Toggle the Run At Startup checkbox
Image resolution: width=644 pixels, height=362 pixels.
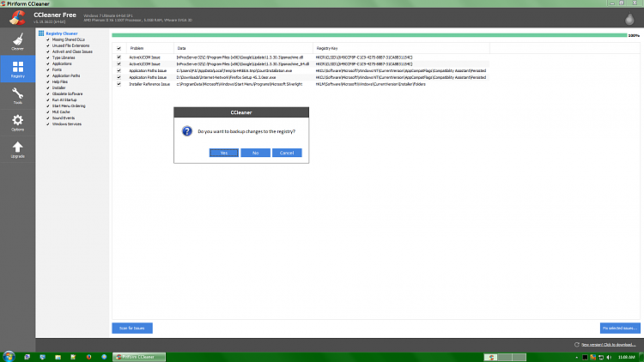[48, 100]
